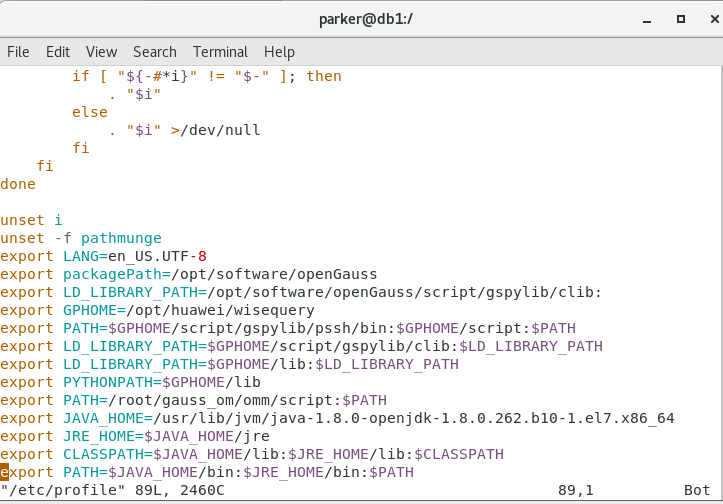Click the export GPHOME=/opt/huawei/wisequery line
Image resolution: width=723 pixels, height=504 pixels.
[x=157, y=310]
